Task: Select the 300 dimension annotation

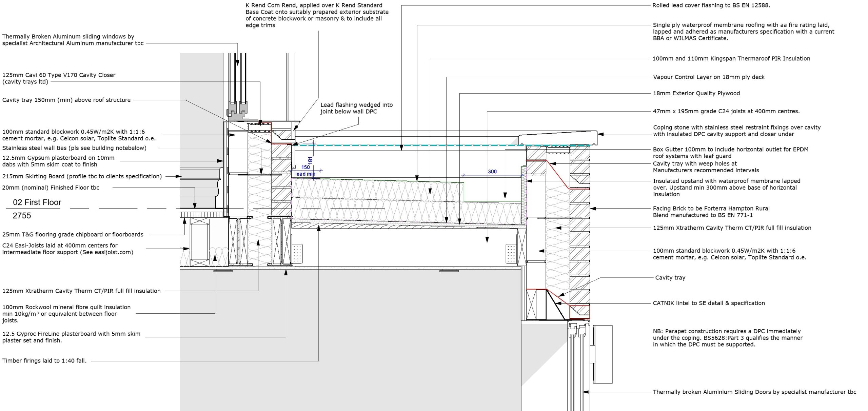Action: (x=492, y=172)
